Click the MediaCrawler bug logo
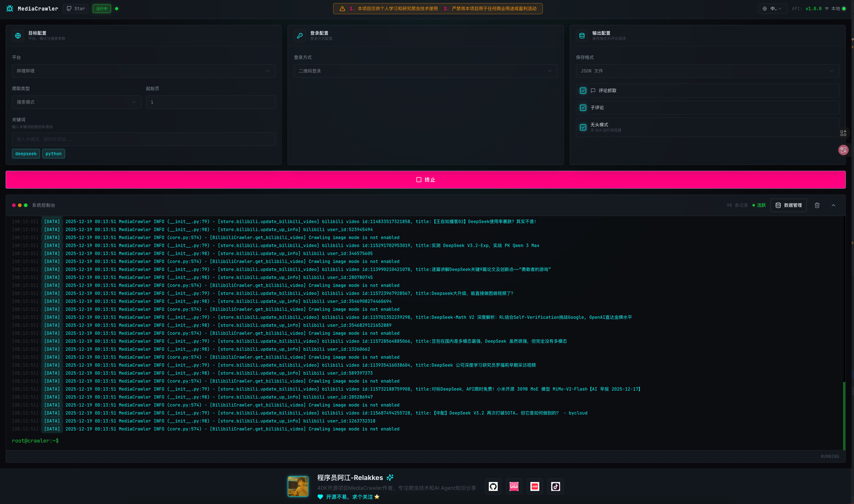The image size is (854, 504). pos(10,8)
